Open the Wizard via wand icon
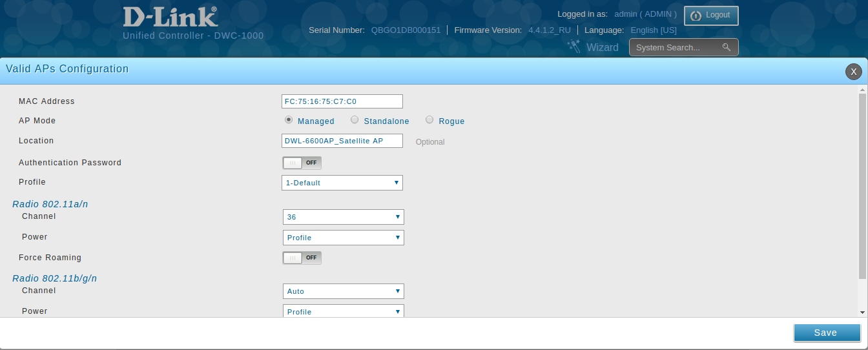 [573, 46]
